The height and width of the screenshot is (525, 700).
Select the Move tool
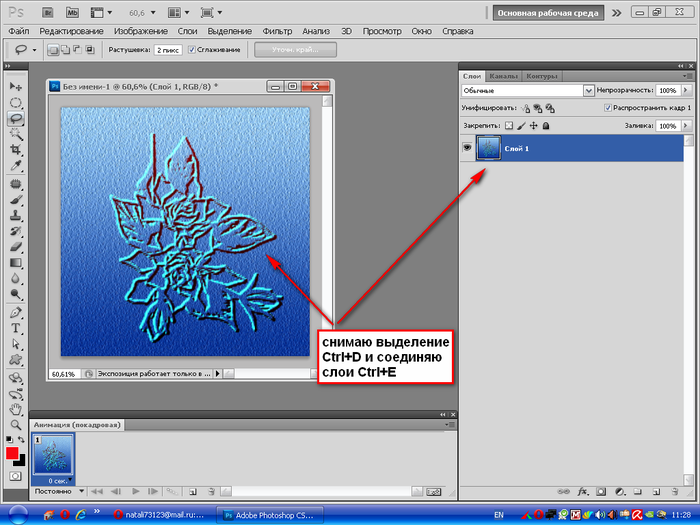click(x=16, y=86)
